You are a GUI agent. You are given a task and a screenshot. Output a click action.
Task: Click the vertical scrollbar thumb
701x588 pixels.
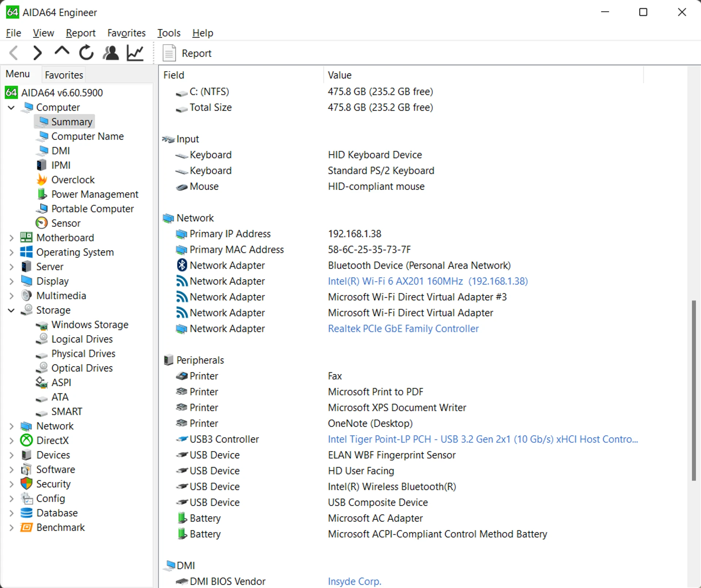pos(693,390)
